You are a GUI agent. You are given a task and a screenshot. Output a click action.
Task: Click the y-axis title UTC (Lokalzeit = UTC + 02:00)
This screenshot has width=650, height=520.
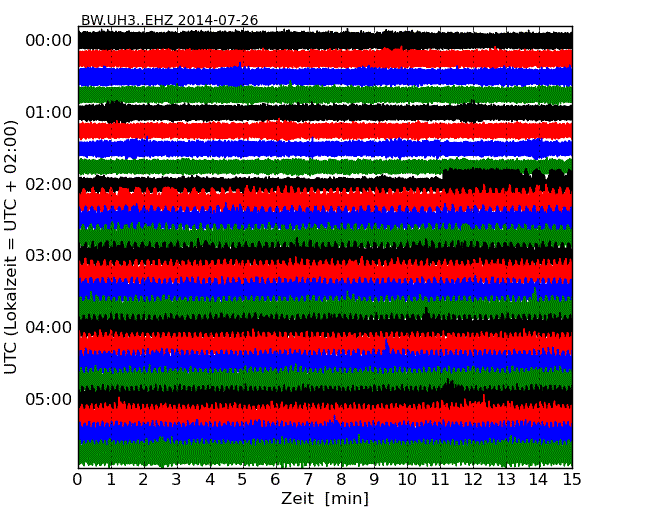click(x=10, y=247)
